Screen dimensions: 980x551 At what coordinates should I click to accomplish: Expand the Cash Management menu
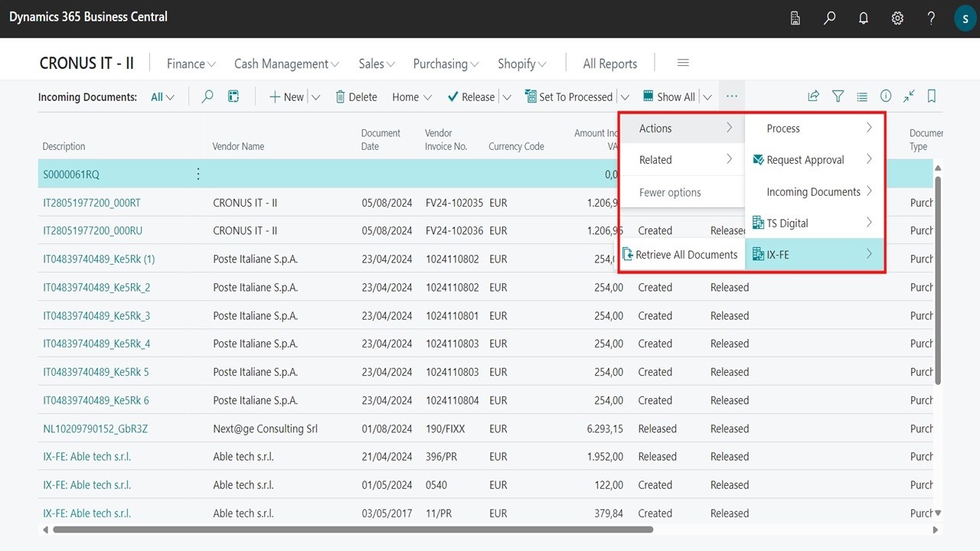coord(287,64)
